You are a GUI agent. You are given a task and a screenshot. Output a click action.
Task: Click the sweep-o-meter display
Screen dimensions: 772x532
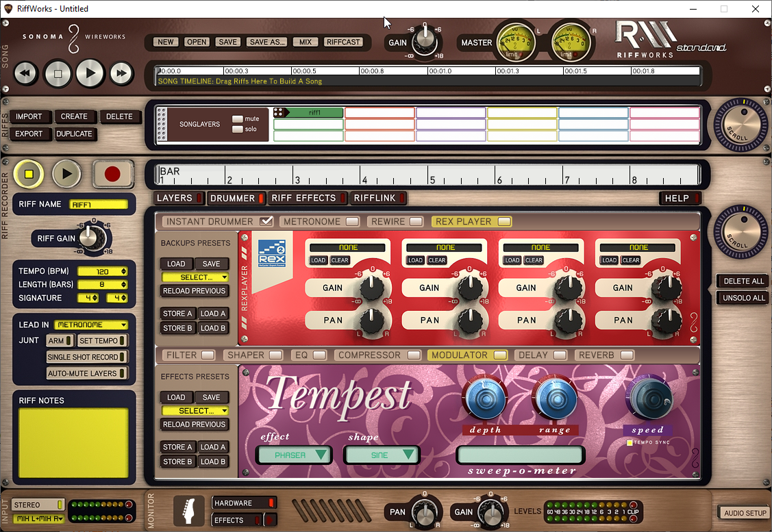point(521,455)
